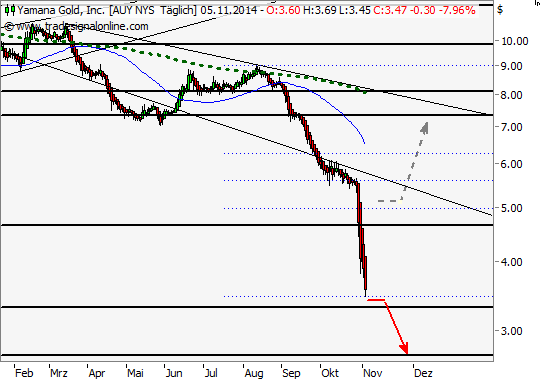The height and width of the screenshot is (380, 540).
Task: Click the open value 'O:3.60'
Action: tap(283, 10)
